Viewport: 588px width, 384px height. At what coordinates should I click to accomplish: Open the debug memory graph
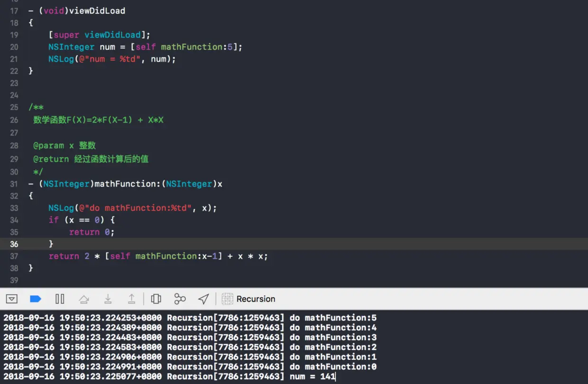click(180, 299)
